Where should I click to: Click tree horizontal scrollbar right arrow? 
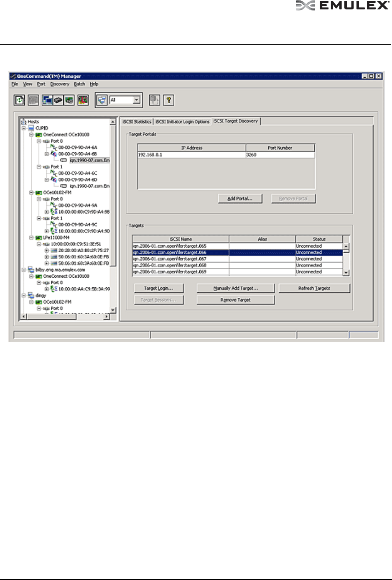[x=107, y=317]
